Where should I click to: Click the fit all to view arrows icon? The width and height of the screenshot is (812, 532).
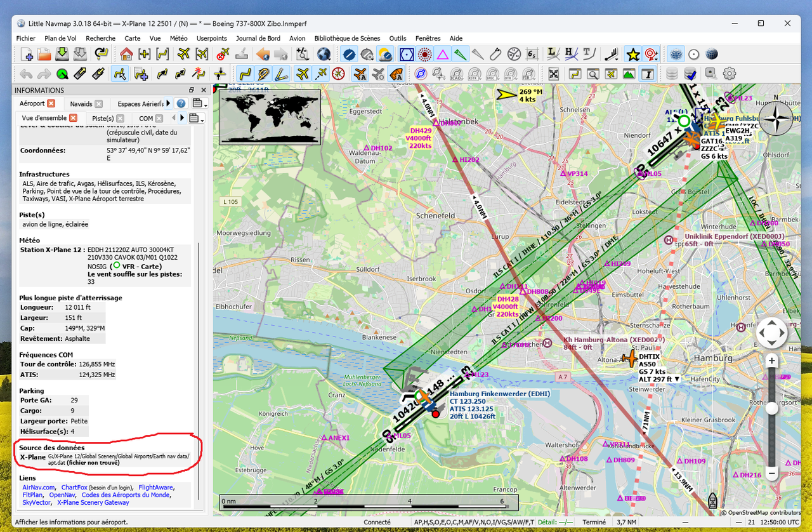554,74
